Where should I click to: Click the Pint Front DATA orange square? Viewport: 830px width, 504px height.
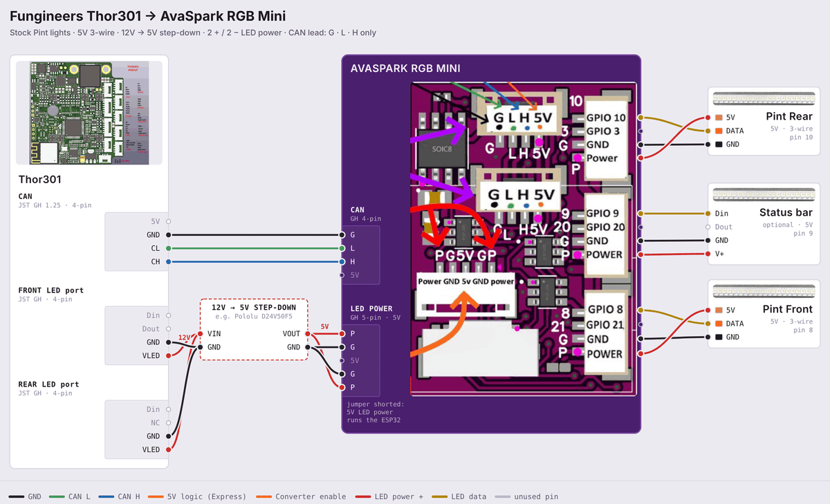coord(719,324)
